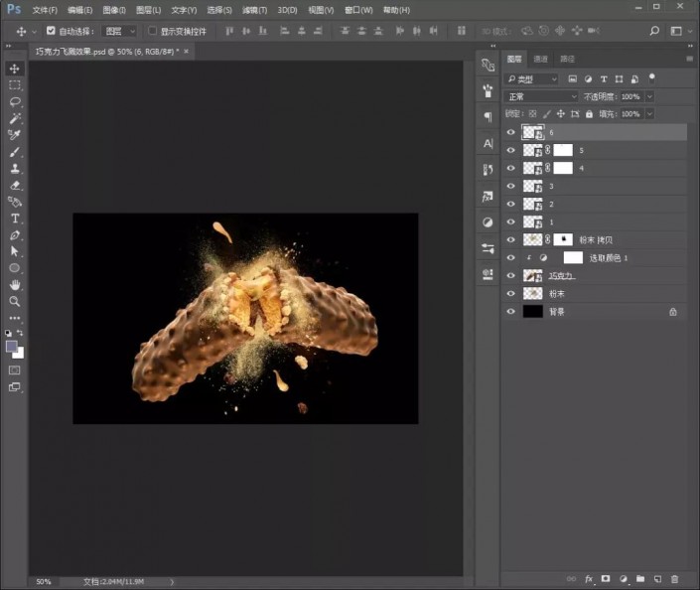Open the Layers panel menu

[x=690, y=59]
